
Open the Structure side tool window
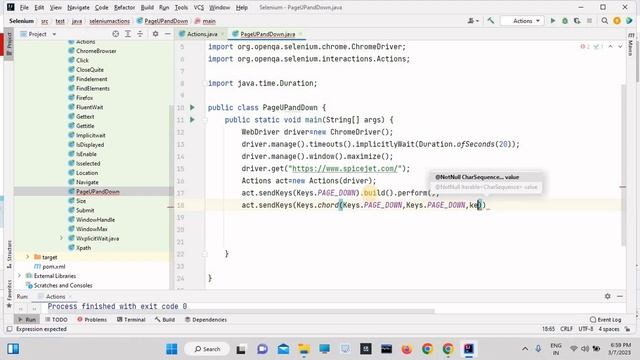pyautogui.click(x=9, y=254)
